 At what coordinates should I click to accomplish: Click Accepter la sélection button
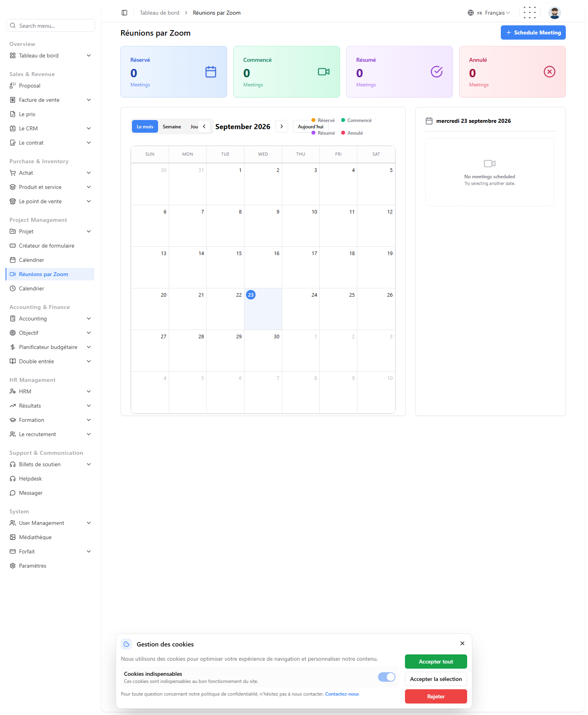tap(436, 679)
